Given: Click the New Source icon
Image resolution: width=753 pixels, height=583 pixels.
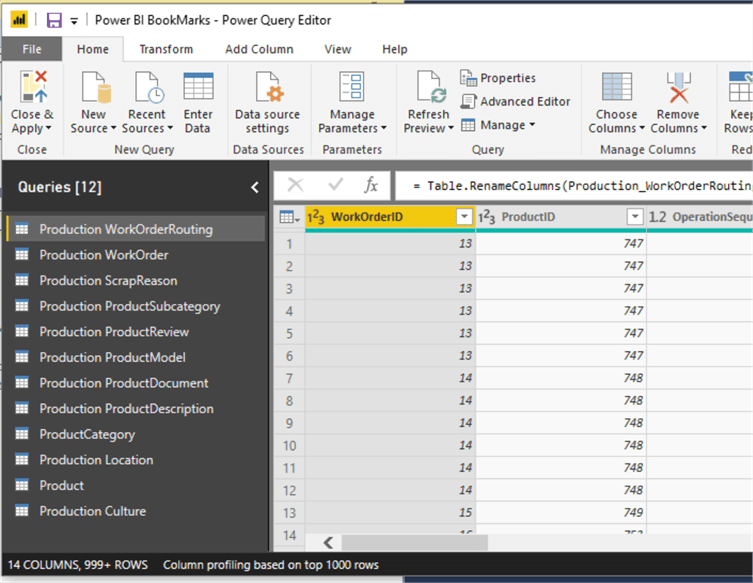Looking at the screenshot, I should pyautogui.click(x=94, y=88).
